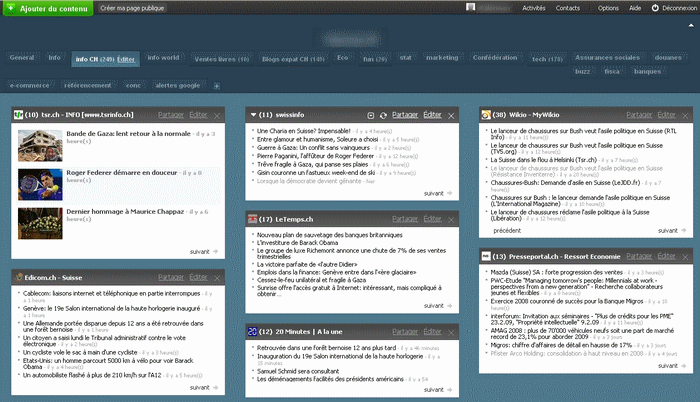700x402 pixels.
Task: Click Partager on the Presseportal.ch widget
Action: pyautogui.click(x=639, y=256)
